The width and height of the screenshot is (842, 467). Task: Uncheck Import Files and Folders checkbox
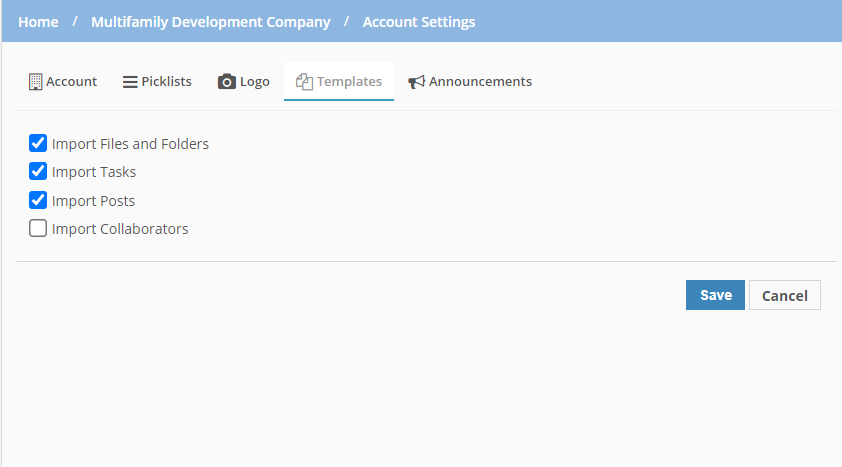[x=38, y=143]
